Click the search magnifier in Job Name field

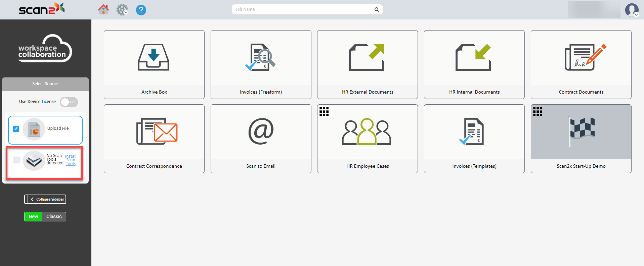pos(377,9)
